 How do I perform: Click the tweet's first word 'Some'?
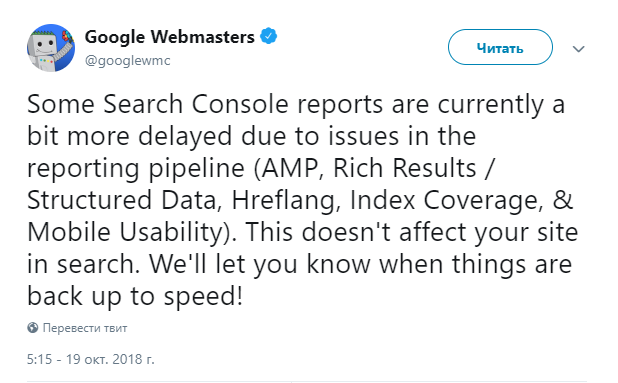(x=61, y=104)
